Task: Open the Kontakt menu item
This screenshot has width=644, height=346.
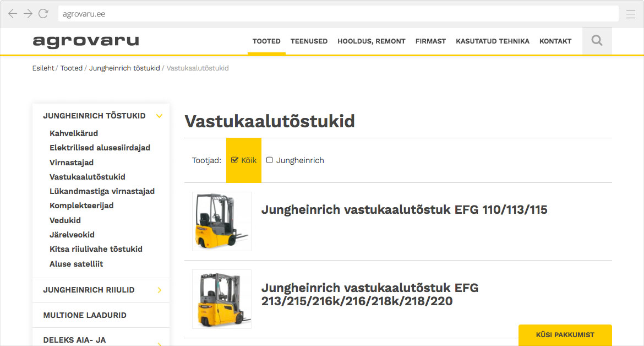Action: click(555, 41)
